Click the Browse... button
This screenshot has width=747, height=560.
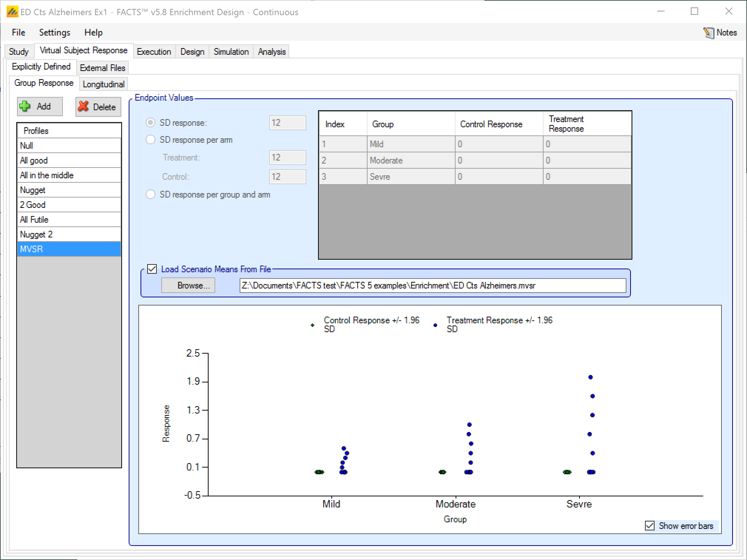tap(188, 286)
